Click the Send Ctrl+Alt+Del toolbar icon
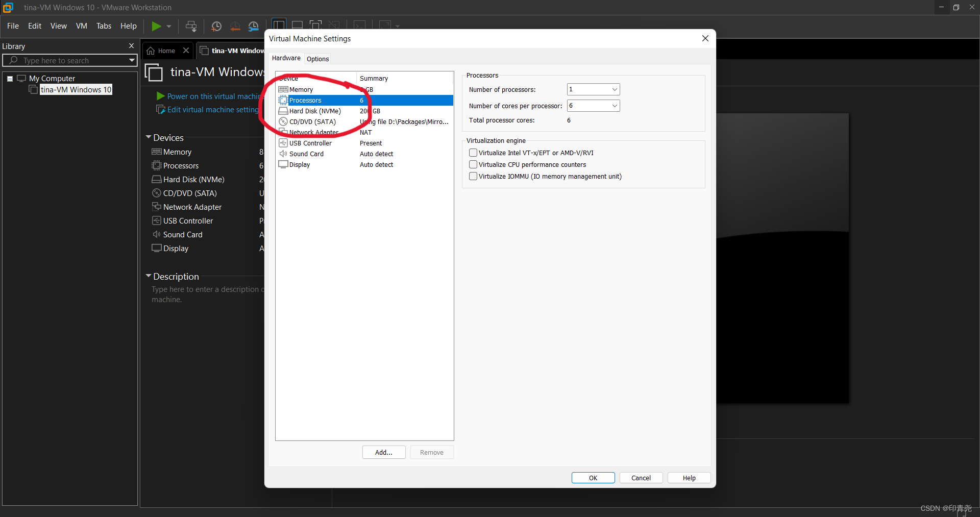This screenshot has height=517, width=980. click(x=191, y=26)
